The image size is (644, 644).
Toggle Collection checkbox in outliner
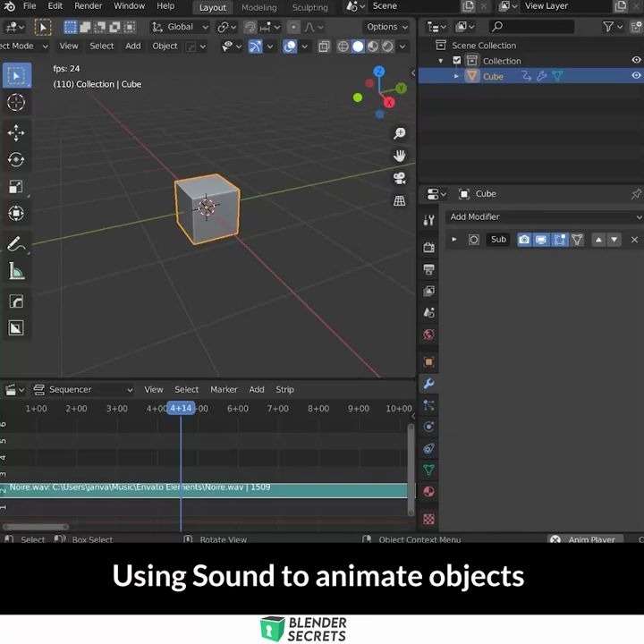(x=457, y=61)
